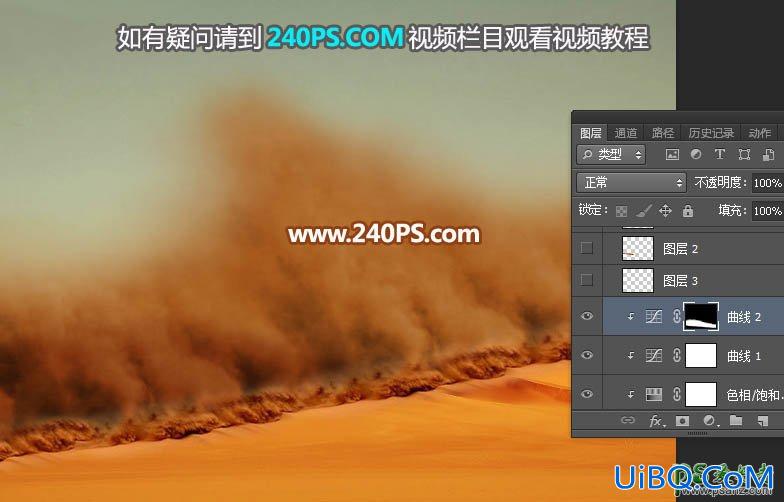Screen dimensions: 784x502
Task: Select the 曲线 2 layer mask thumbnail
Action: point(701,316)
